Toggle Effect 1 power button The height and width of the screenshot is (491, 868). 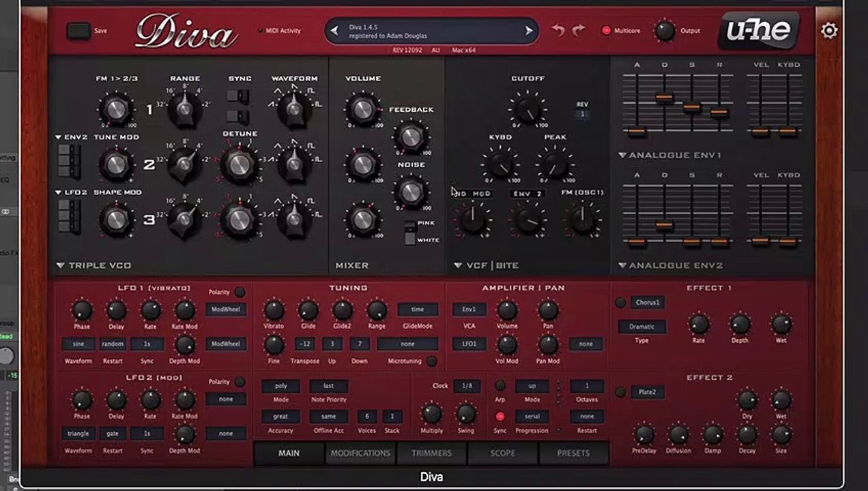tap(620, 303)
